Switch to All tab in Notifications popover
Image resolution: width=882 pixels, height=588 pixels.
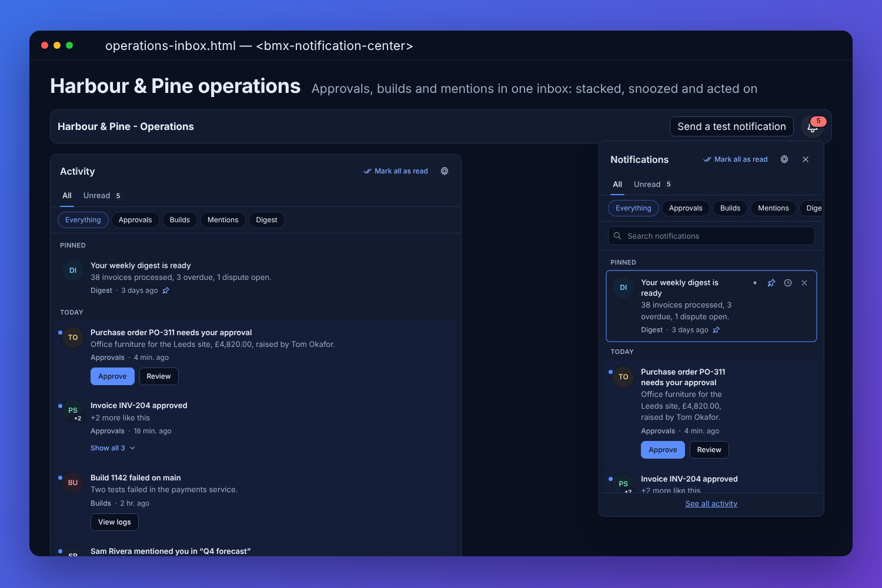click(x=617, y=185)
